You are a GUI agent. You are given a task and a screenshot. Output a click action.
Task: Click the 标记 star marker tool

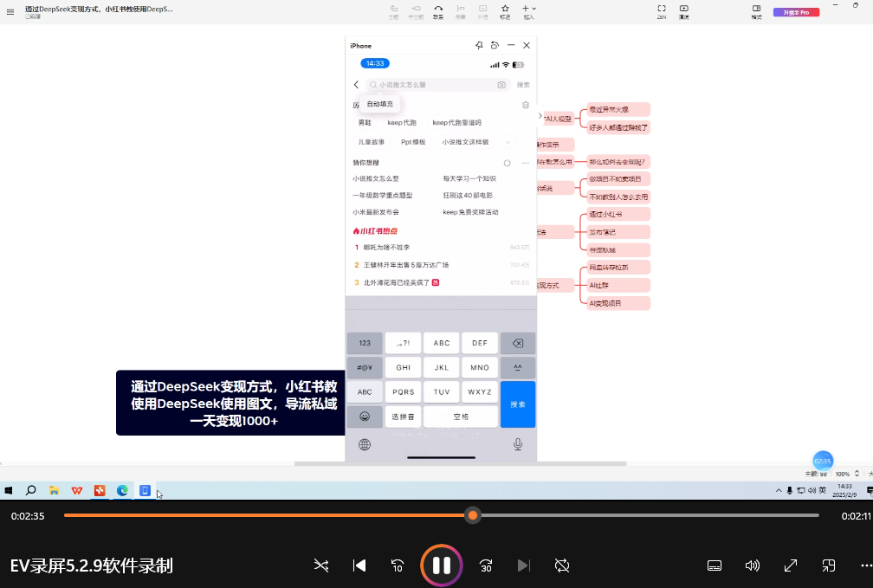pyautogui.click(x=505, y=12)
